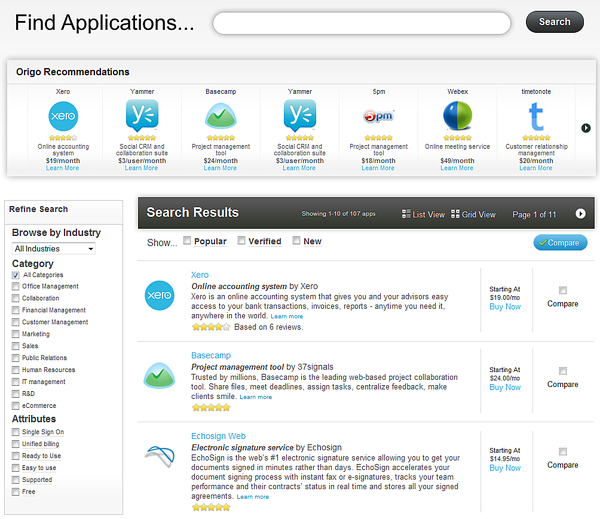Click the Xero logo in search results

[160, 295]
